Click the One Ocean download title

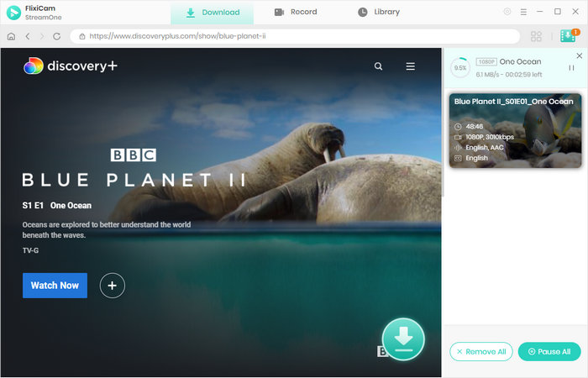coord(520,61)
